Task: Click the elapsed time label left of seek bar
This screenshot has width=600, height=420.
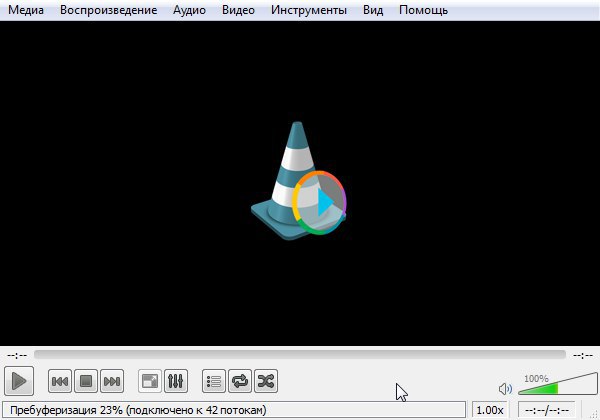Action: click(x=17, y=355)
